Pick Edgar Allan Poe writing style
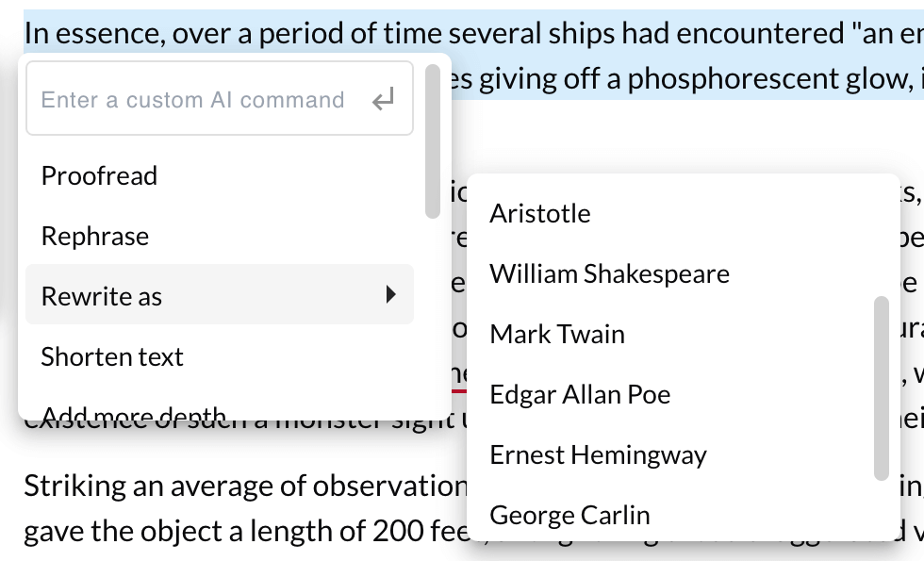Viewport: 924px width, 561px height. (580, 394)
